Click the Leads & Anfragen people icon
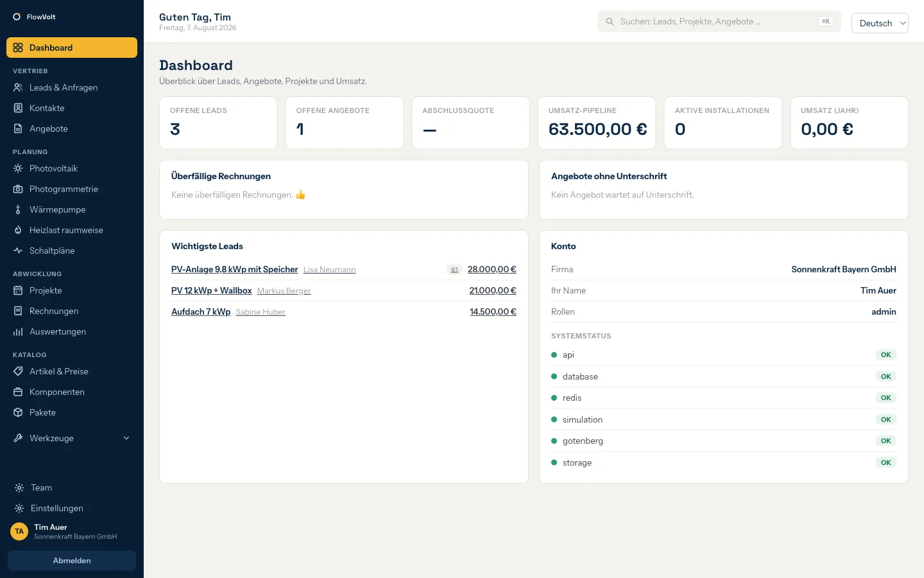 point(18,87)
